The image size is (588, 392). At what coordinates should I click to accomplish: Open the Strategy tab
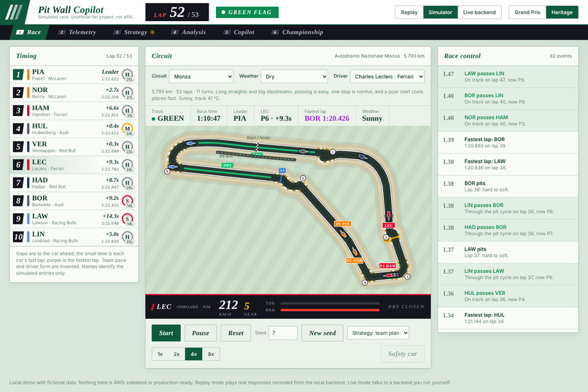point(134,32)
